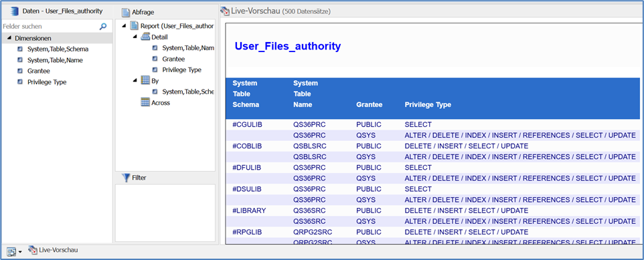
Task: Collapse the Dimensionen group
Action: (x=9, y=38)
